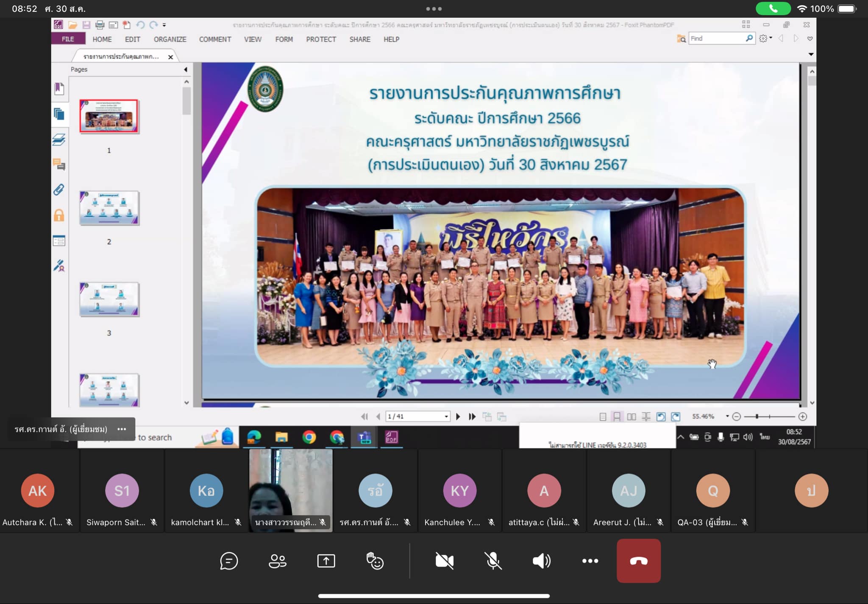
Task: Open raise hand reactions icon
Action: 375,561
